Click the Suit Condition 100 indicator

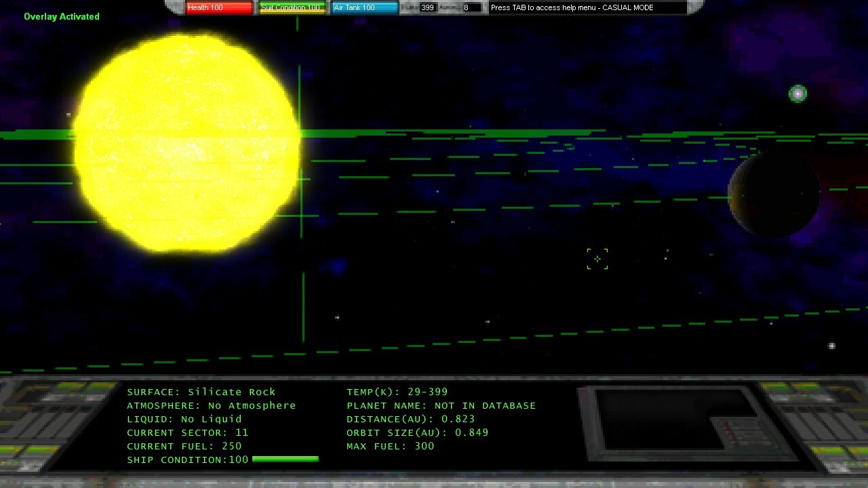point(291,7)
